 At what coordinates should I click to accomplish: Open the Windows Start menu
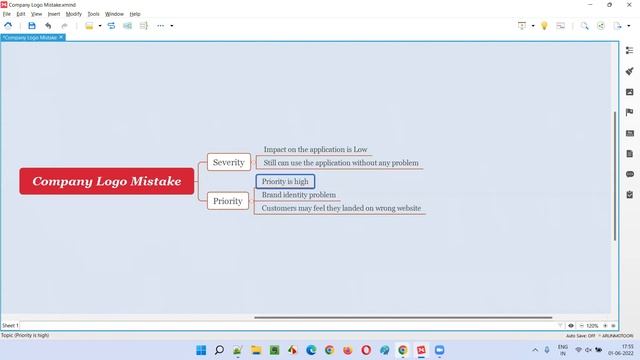pyautogui.click(x=201, y=350)
